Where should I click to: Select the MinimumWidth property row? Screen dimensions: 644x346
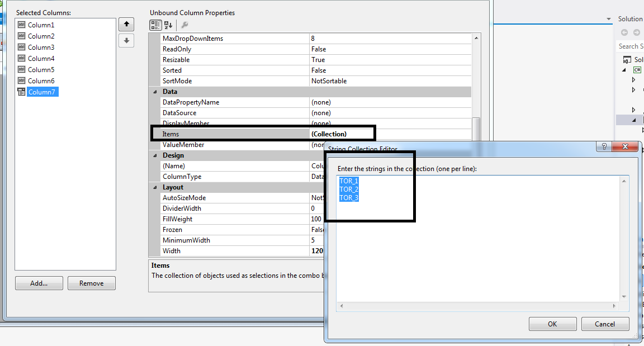242,240
